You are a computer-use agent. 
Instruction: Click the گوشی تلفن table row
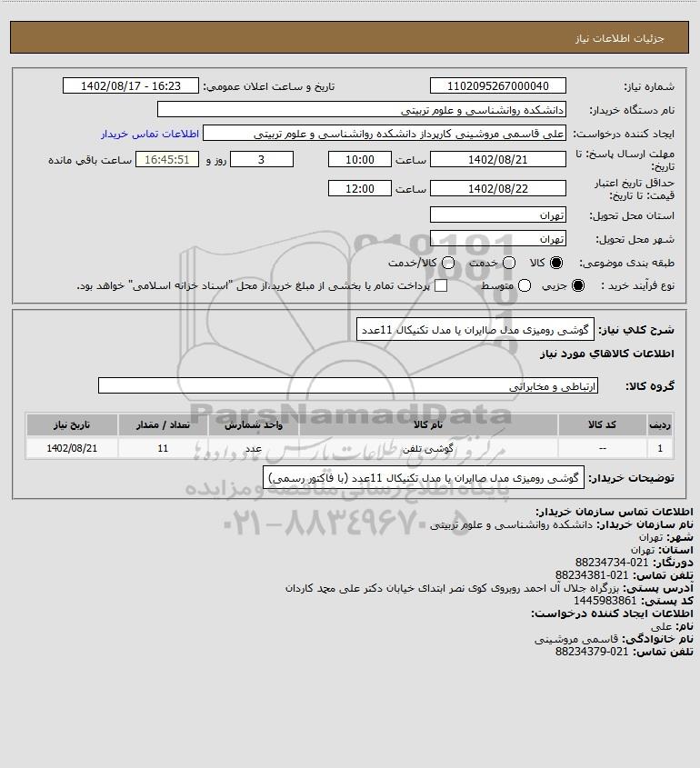(x=350, y=448)
